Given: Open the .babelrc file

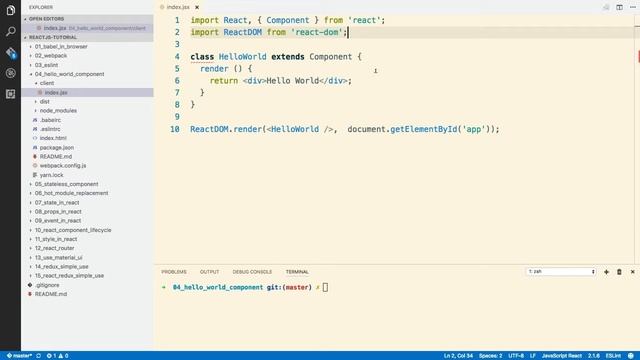Looking at the screenshot, I should click(x=51, y=120).
